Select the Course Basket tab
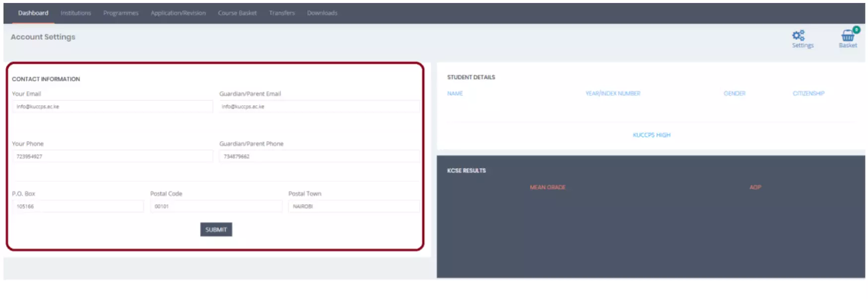The image size is (868, 299). pyautogui.click(x=237, y=13)
